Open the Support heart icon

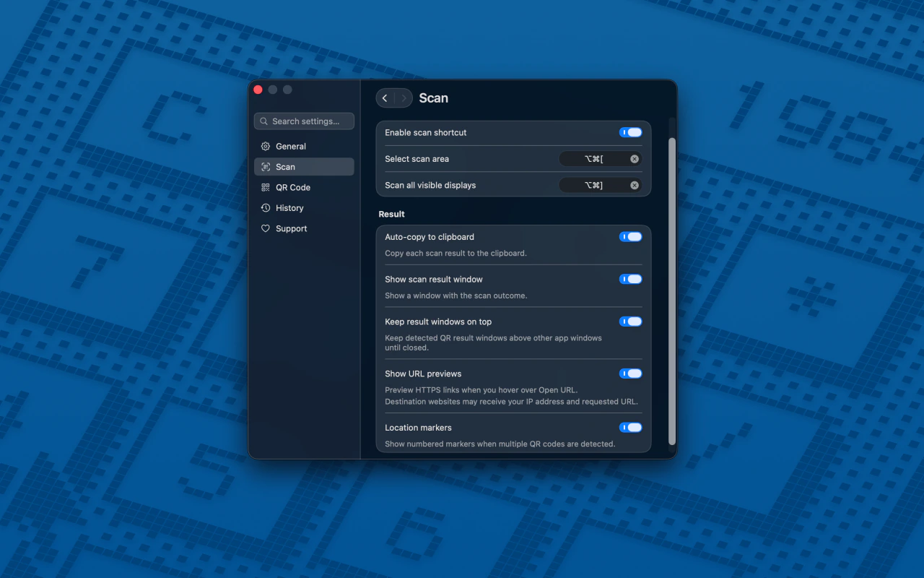[266, 228]
